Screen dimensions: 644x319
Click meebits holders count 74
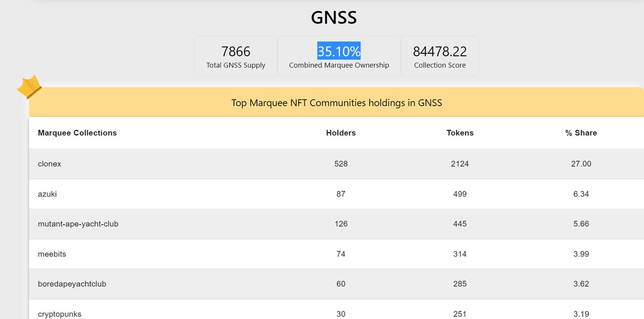[x=341, y=254]
